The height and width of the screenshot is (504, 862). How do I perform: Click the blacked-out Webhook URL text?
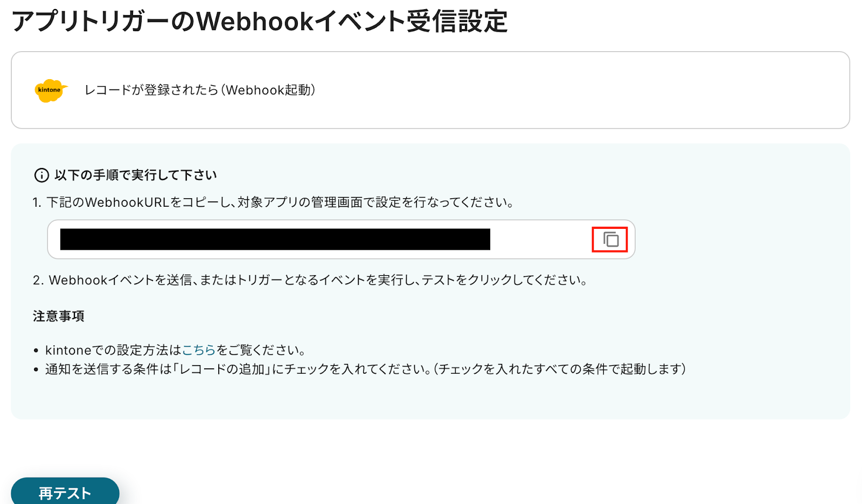[275, 240]
